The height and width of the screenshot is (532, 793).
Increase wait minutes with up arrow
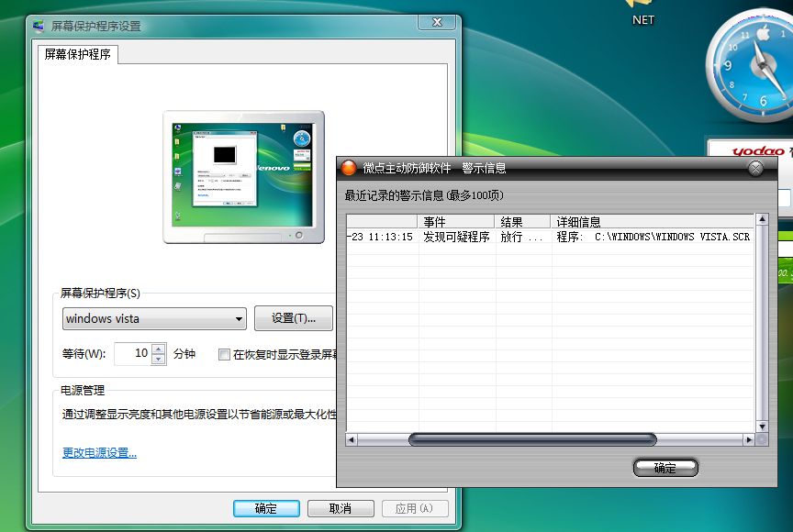158,349
